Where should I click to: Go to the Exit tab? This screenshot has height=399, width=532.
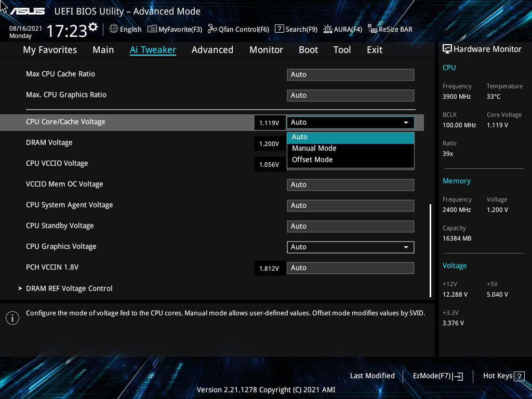point(375,50)
